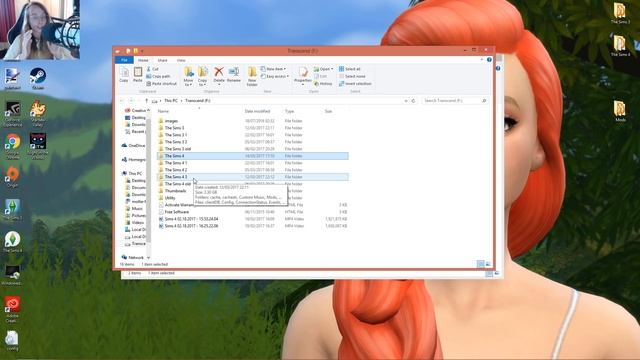
Task: Click the red Delete icon in the ribbon
Action: [x=219, y=72]
